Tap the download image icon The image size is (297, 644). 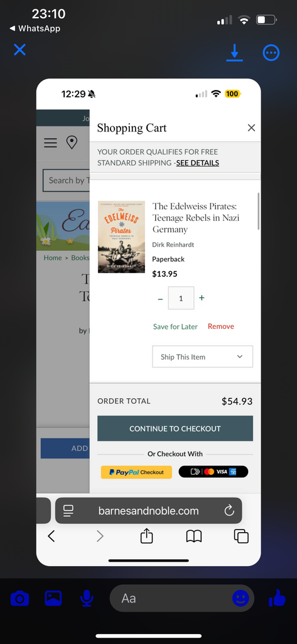click(x=234, y=53)
